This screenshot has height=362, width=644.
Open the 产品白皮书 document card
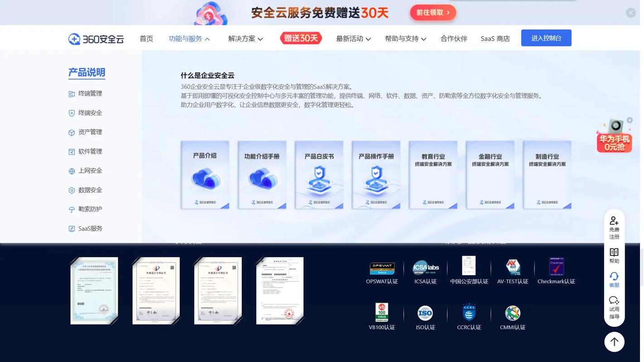[319, 175]
